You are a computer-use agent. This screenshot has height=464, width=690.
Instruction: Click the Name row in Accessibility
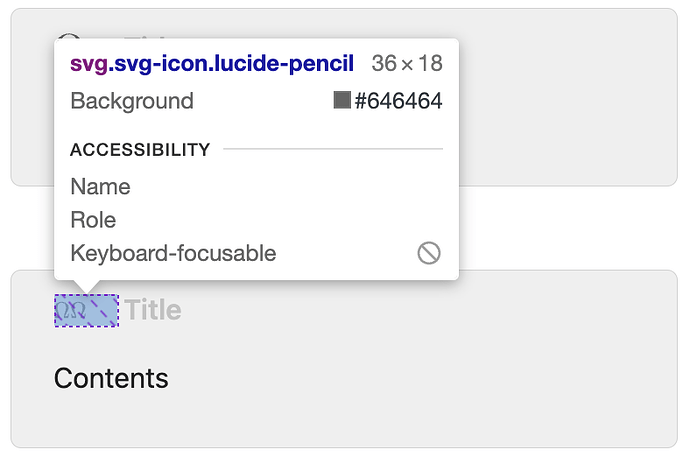point(257,187)
